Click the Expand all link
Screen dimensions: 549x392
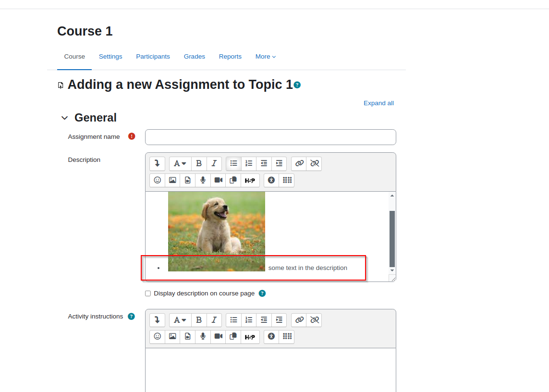coord(378,103)
